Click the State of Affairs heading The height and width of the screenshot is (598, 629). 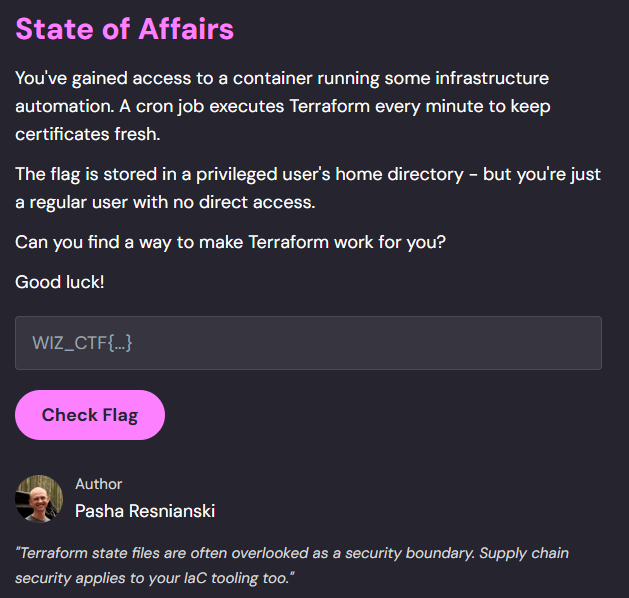(124, 29)
